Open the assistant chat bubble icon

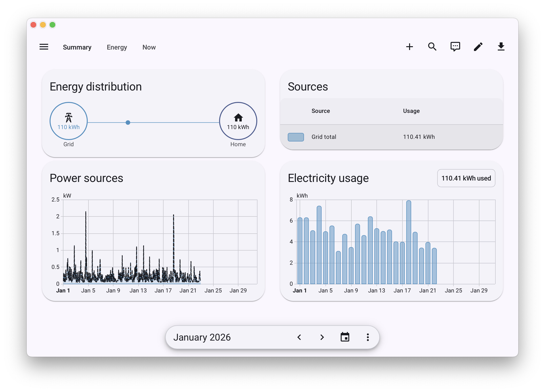[x=455, y=47]
